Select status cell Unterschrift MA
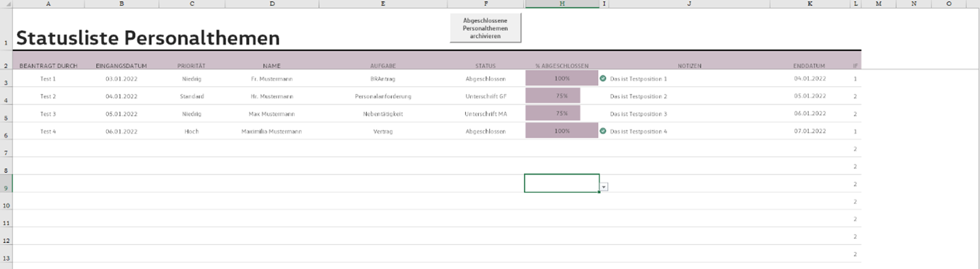The image size is (980, 269). pos(486,114)
